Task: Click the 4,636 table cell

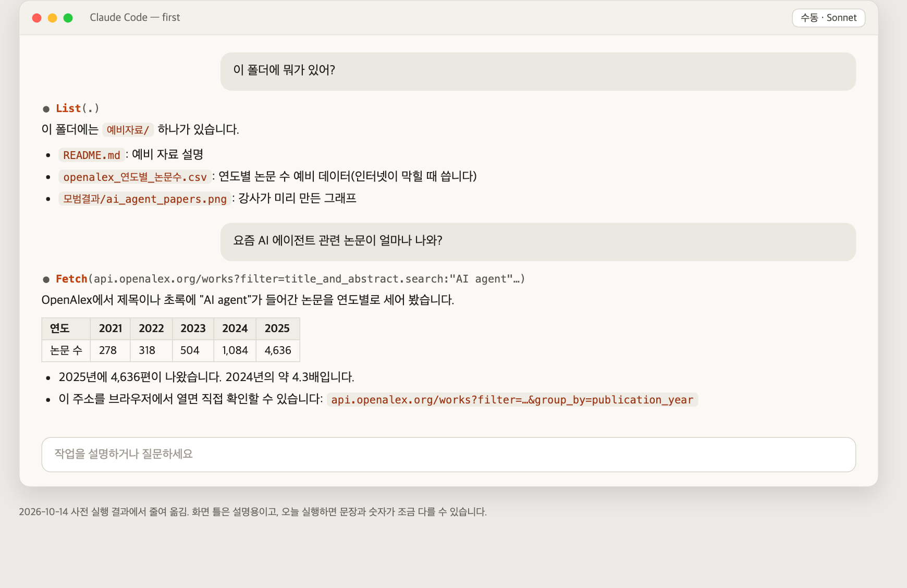Action: click(277, 350)
